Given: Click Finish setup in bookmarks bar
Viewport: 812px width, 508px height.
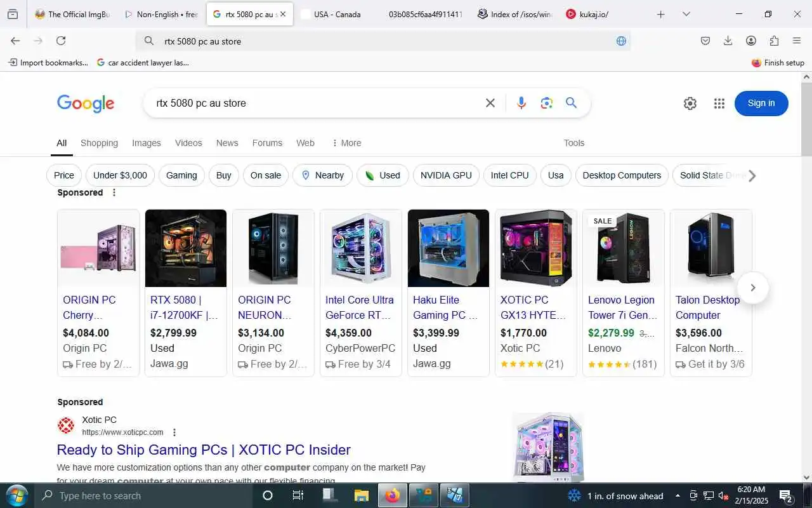Looking at the screenshot, I should [778, 62].
